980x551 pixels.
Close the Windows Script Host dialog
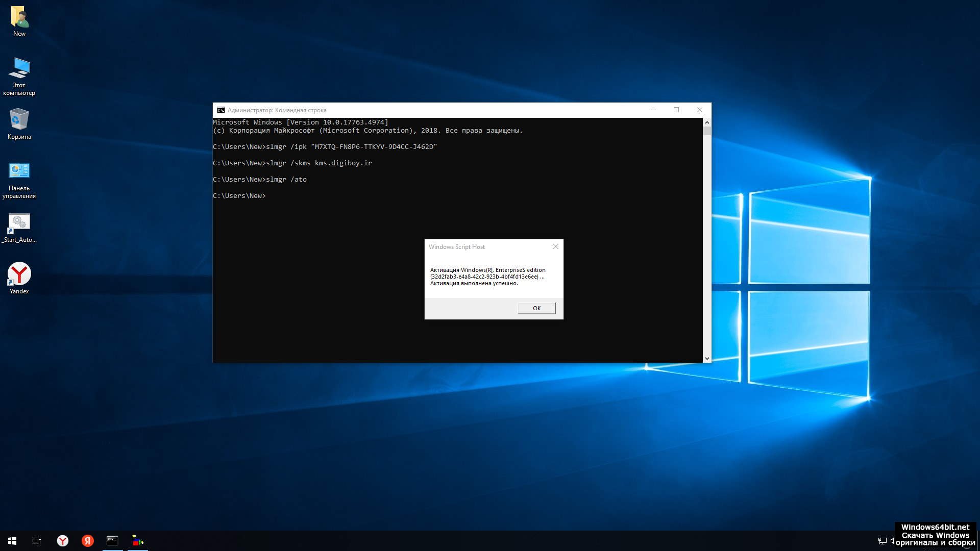pyautogui.click(x=556, y=246)
